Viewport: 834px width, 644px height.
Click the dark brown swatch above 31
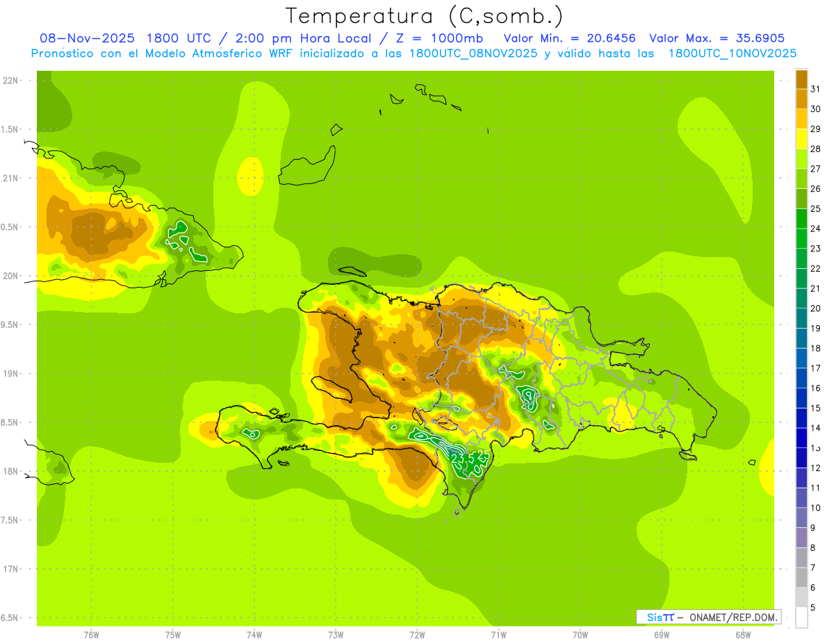801,79
